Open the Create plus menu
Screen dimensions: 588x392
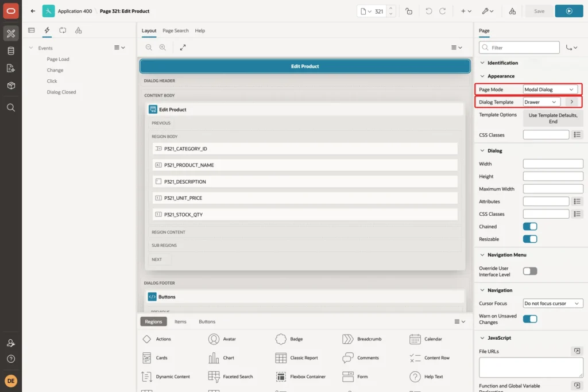point(466,11)
